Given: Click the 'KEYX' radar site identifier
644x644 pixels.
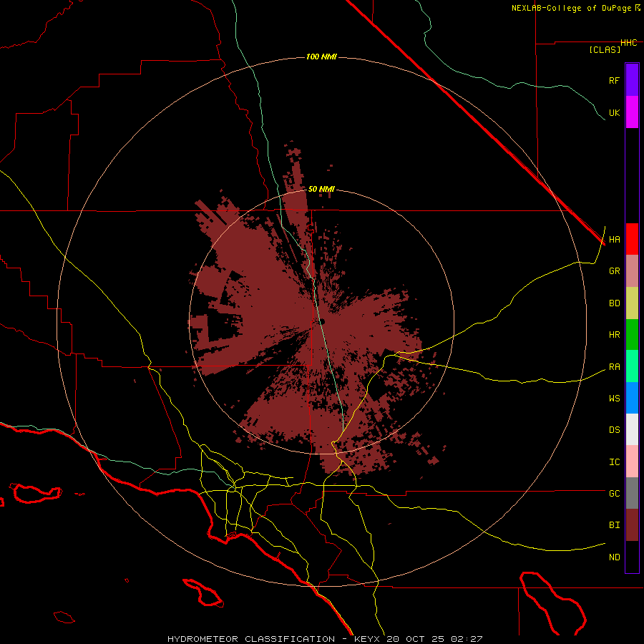Looking at the screenshot, I should (x=367, y=639).
